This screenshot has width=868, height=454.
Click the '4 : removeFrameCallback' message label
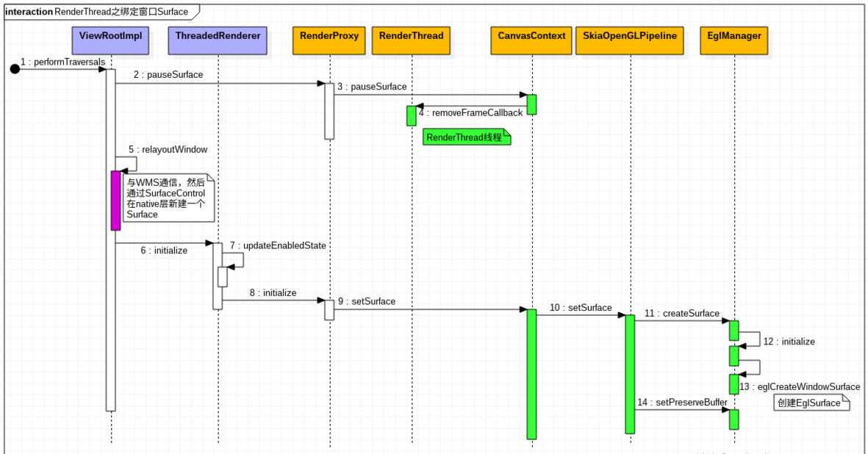click(x=470, y=113)
